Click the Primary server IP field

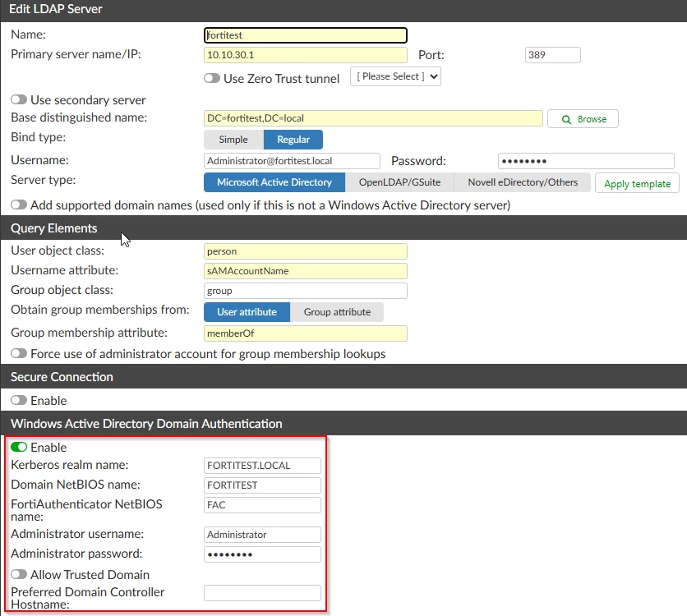[306, 55]
